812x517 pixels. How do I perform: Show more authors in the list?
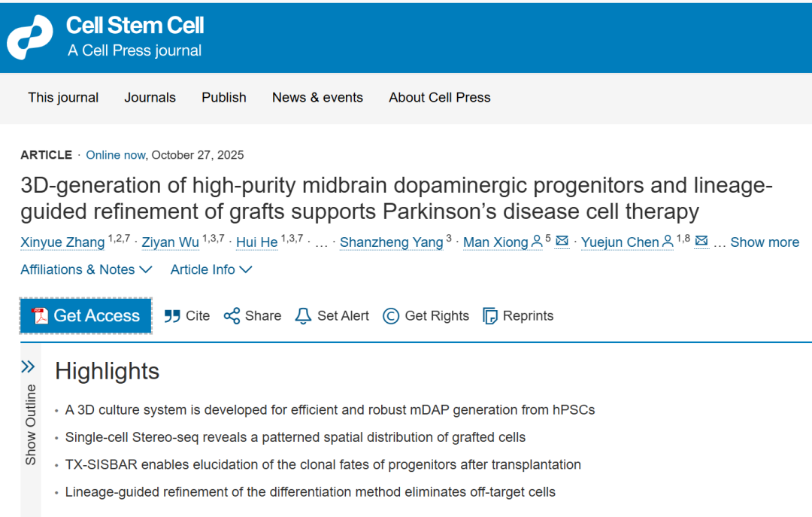coord(764,242)
